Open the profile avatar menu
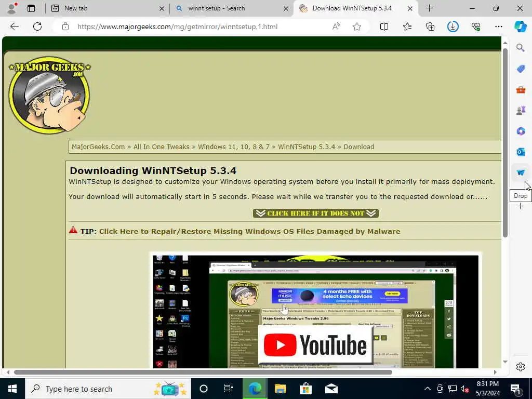The height and width of the screenshot is (399, 532). 12,8
